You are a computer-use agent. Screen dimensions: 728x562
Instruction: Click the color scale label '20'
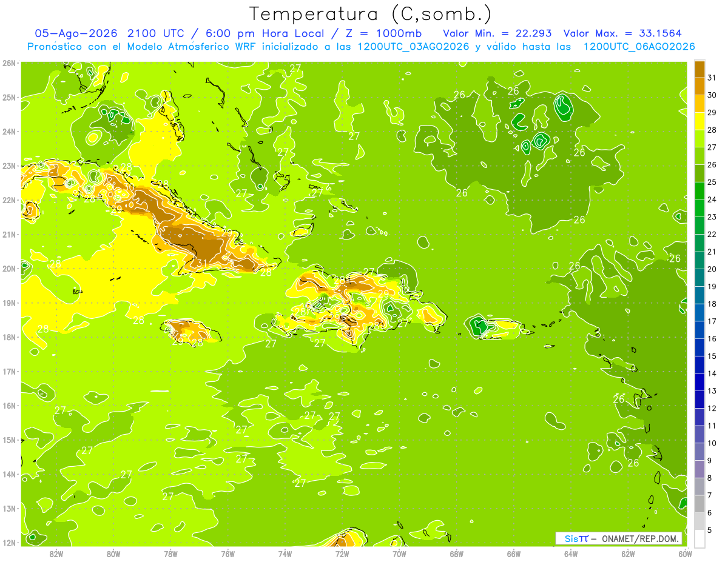[x=712, y=269]
